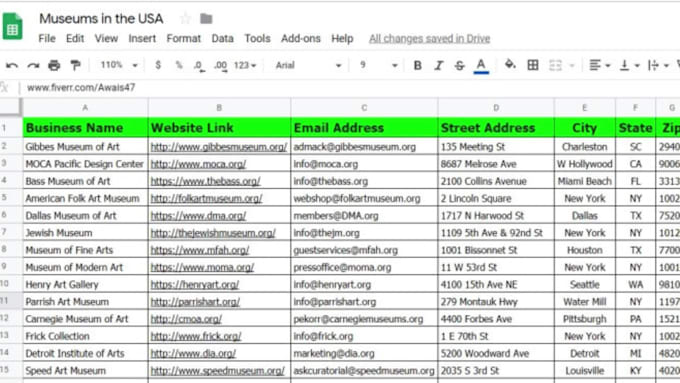
Task: Select the Email Address header cell
Action: [364, 128]
